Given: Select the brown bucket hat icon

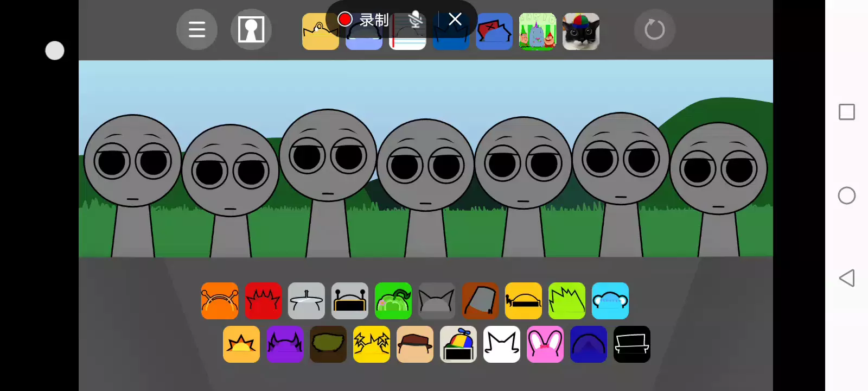Looking at the screenshot, I should (x=480, y=301).
